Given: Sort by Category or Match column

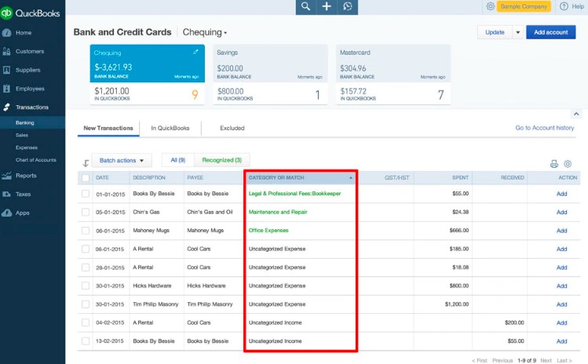Looking at the screenshot, I should [x=301, y=178].
